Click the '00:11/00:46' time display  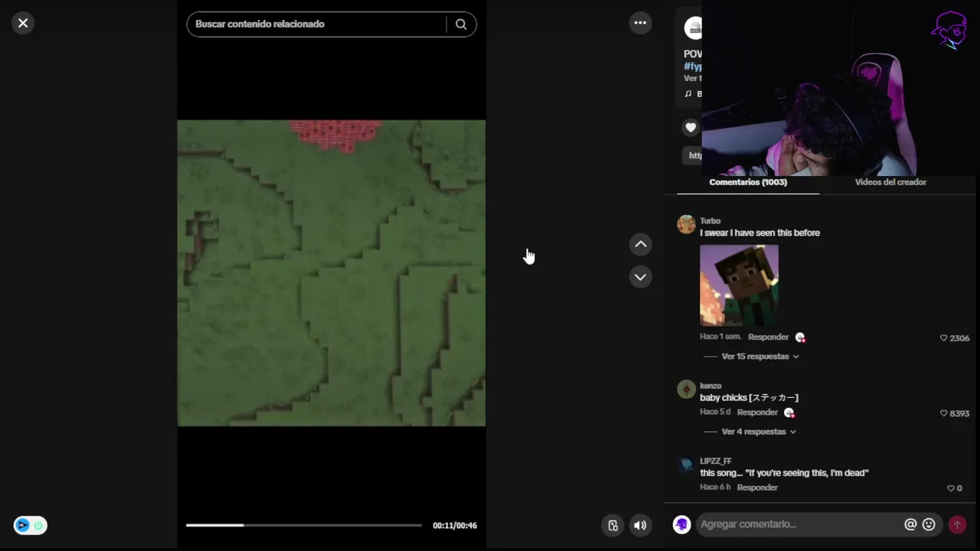click(x=455, y=526)
